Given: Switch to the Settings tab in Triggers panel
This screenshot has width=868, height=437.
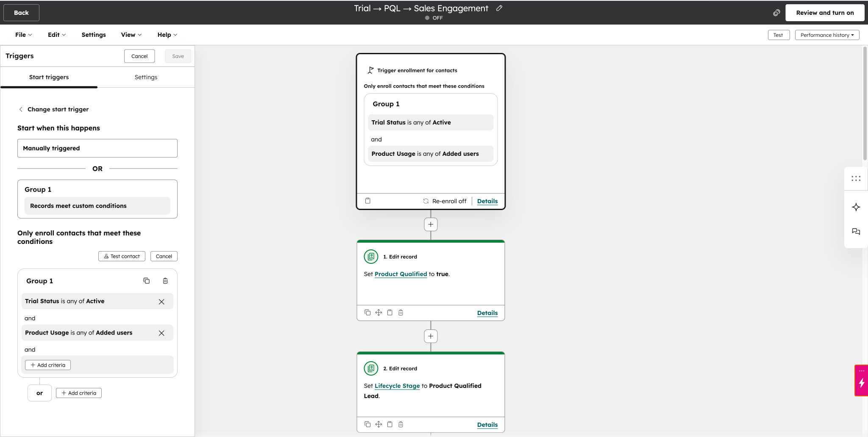Looking at the screenshot, I should pyautogui.click(x=146, y=77).
